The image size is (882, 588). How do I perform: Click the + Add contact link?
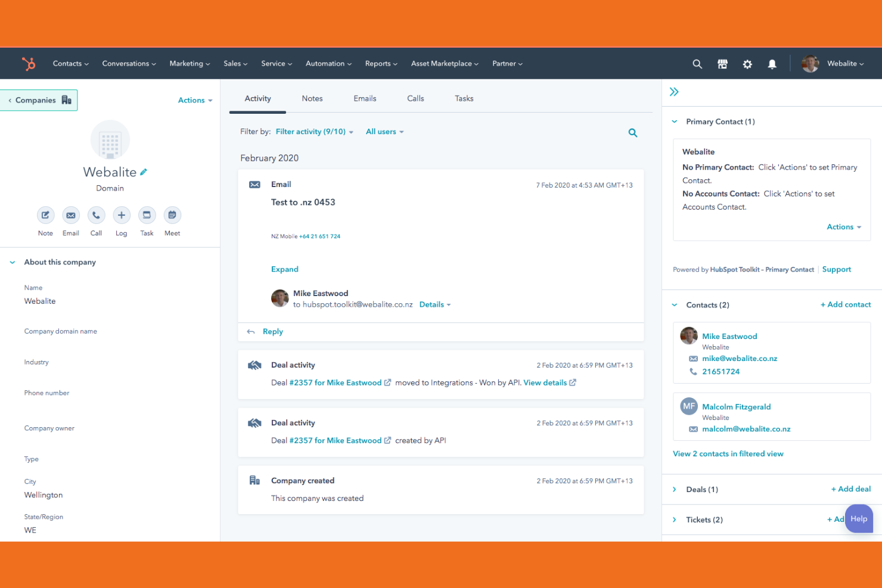pyautogui.click(x=846, y=304)
